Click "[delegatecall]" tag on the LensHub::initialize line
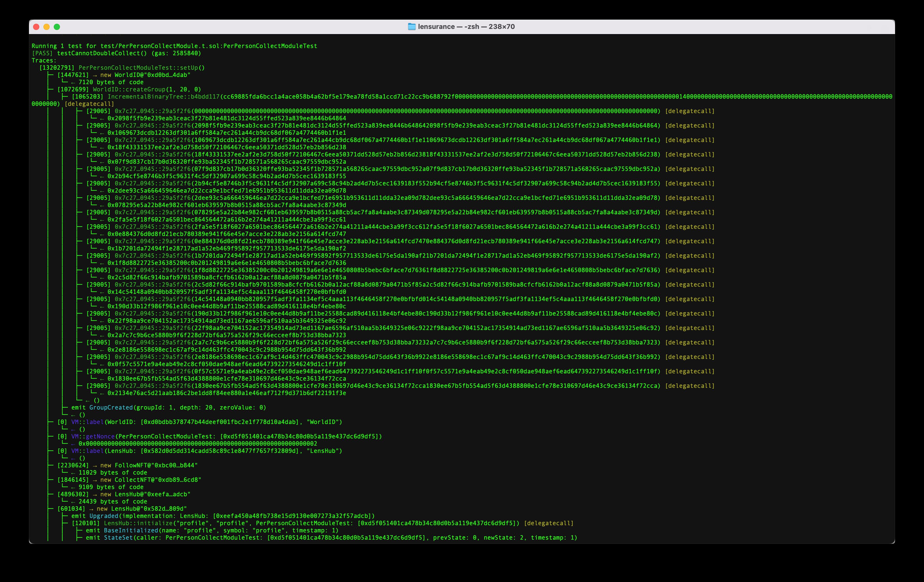This screenshot has width=924, height=582. 549,523
